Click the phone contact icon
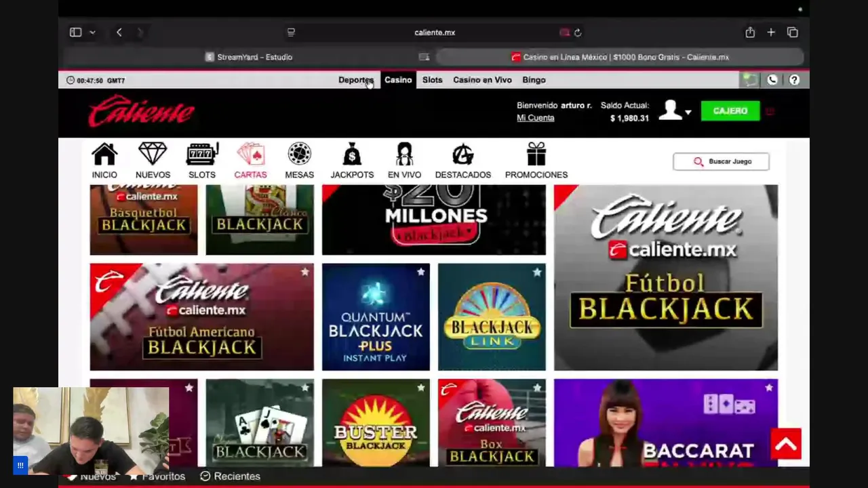868x488 pixels. tap(772, 80)
